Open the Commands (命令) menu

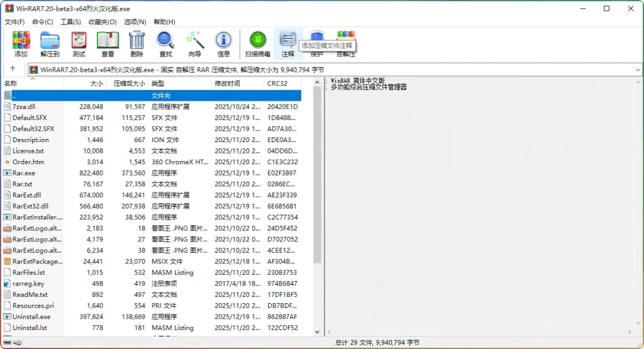pos(42,22)
